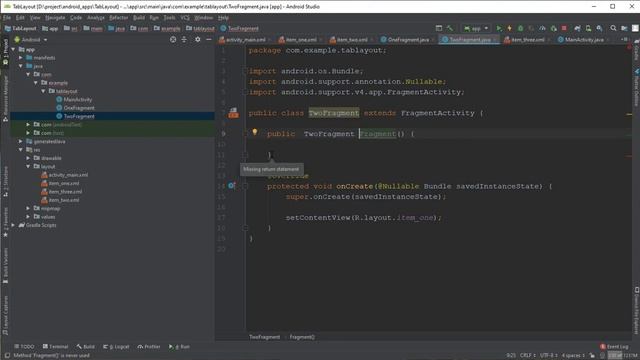Open the VCS menu
The width and height of the screenshot is (640, 360).
pos(185,18)
